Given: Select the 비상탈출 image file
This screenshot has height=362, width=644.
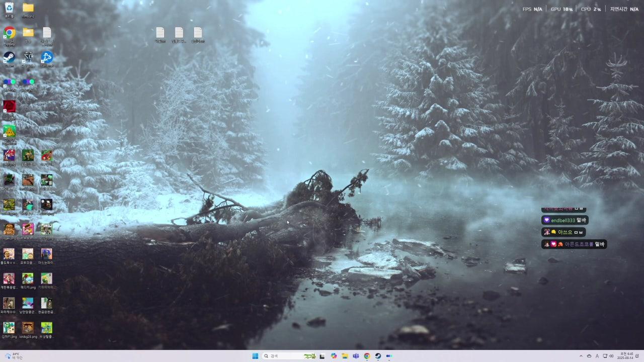Looking at the screenshot, I should point(47,330).
